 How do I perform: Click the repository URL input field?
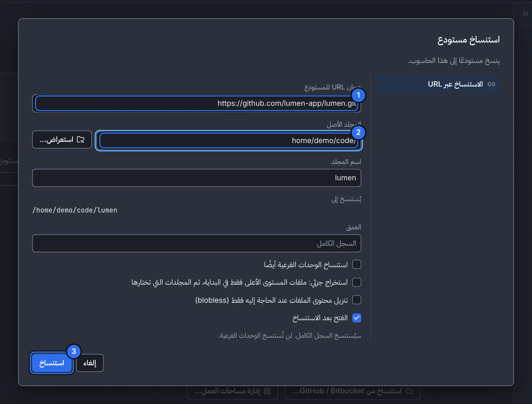197,104
